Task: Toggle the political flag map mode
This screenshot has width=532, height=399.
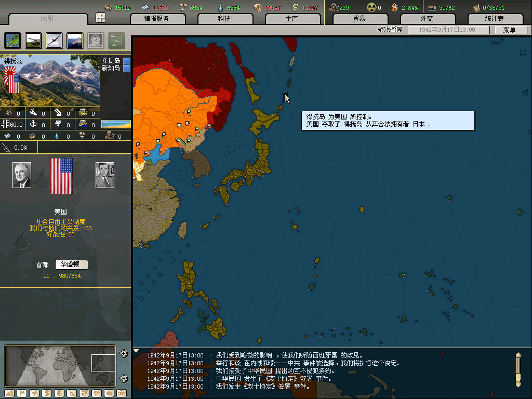Action: coord(22,393)
